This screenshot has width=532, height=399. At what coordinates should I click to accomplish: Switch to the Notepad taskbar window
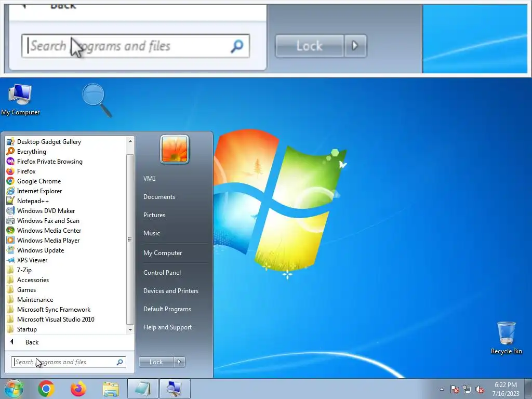click(143, 389)
